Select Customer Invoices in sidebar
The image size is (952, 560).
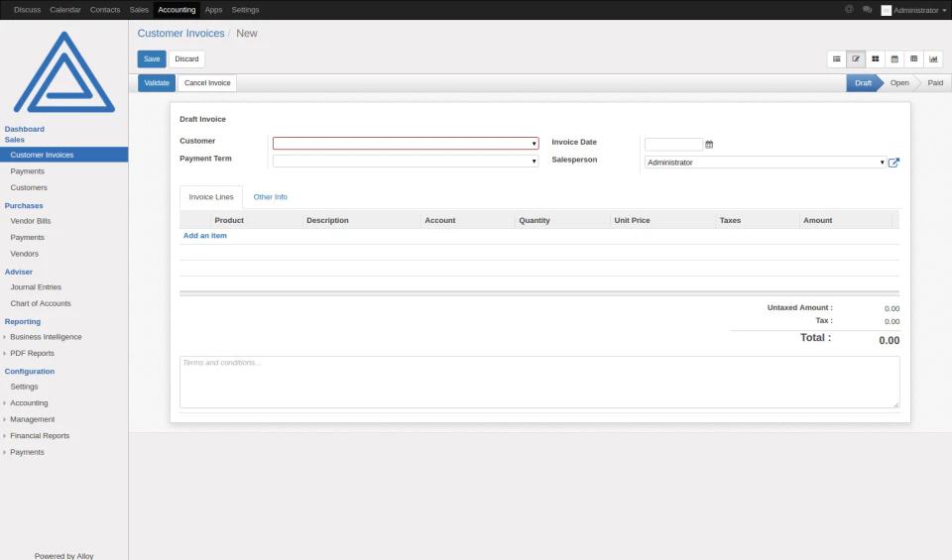[63, 155]
